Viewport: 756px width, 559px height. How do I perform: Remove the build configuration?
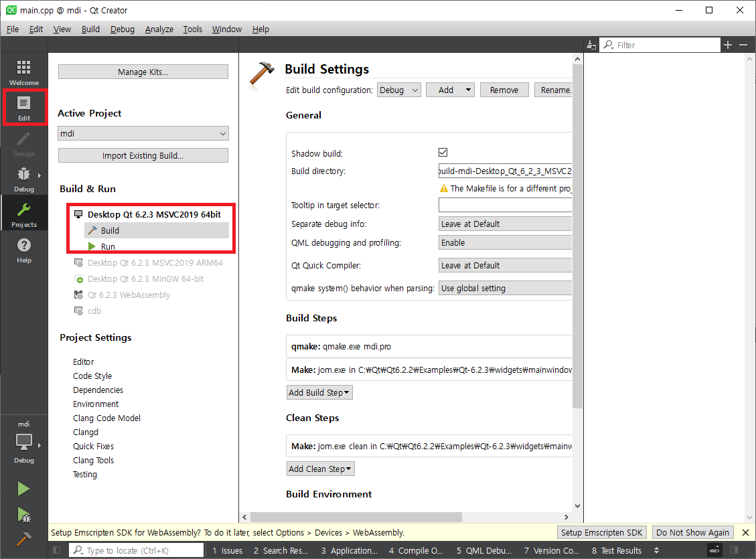point(504,90)
